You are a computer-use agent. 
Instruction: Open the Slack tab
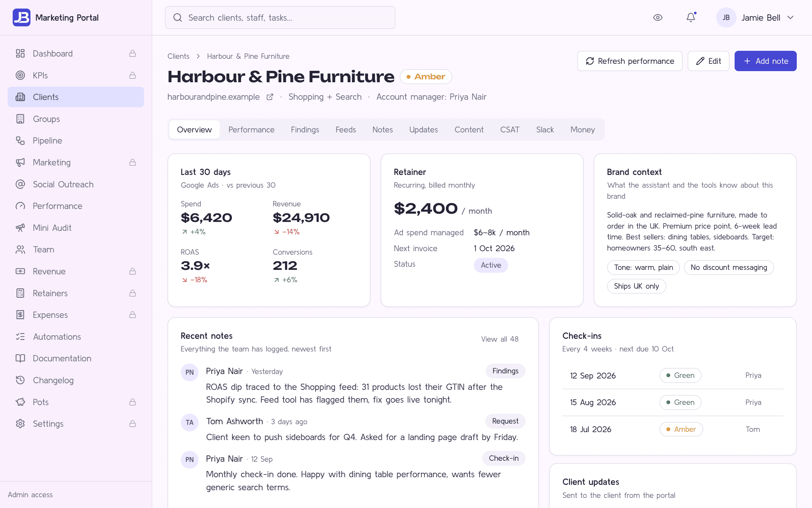point(545,130)
